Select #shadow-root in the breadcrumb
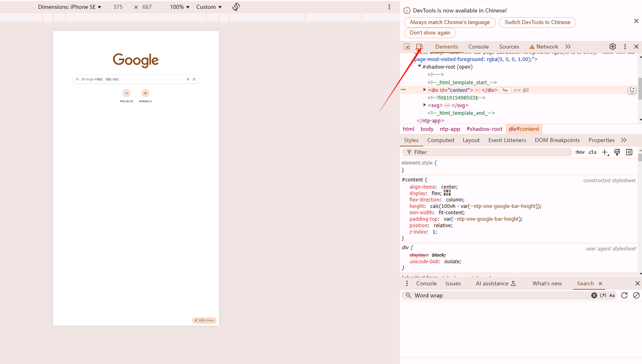642x364 pixels. pyautogui.click(x=484, y=129)
